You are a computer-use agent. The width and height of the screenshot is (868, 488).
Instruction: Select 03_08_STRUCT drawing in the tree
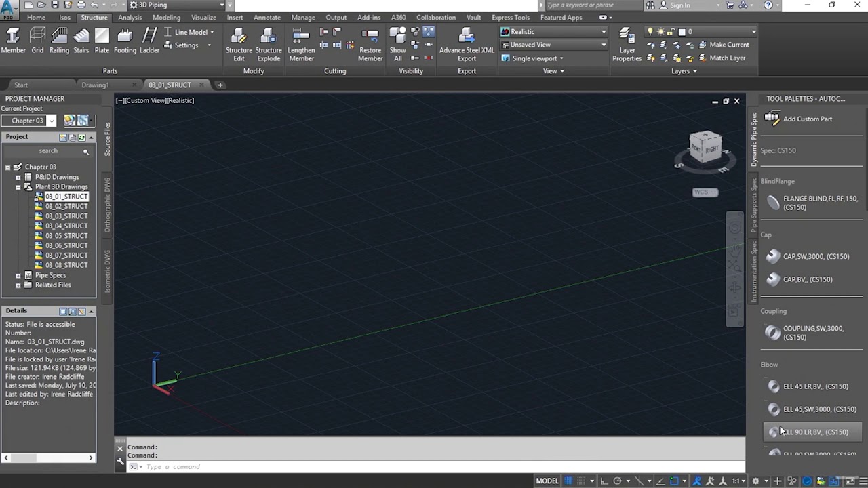[66, 265]
